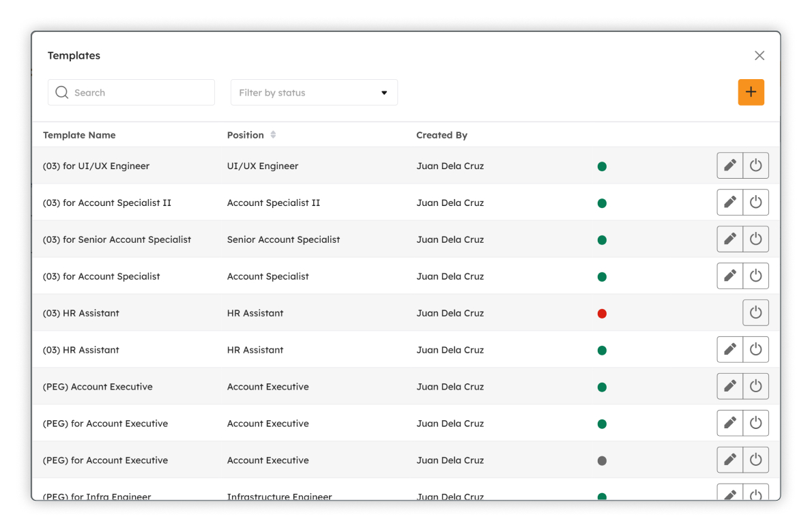Toggle power for green-status HR Assistant template
This screenshot has height=532, width=812.
click(x=755, y=349)
